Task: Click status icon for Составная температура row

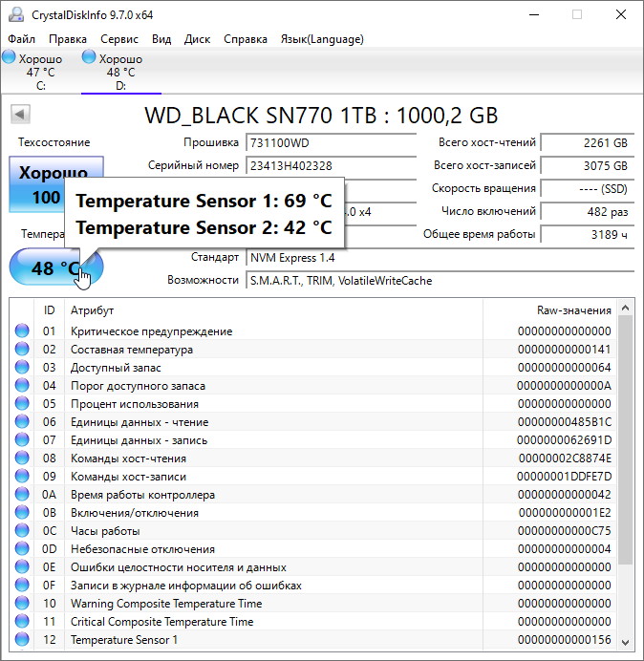Action: click(22, 349)
